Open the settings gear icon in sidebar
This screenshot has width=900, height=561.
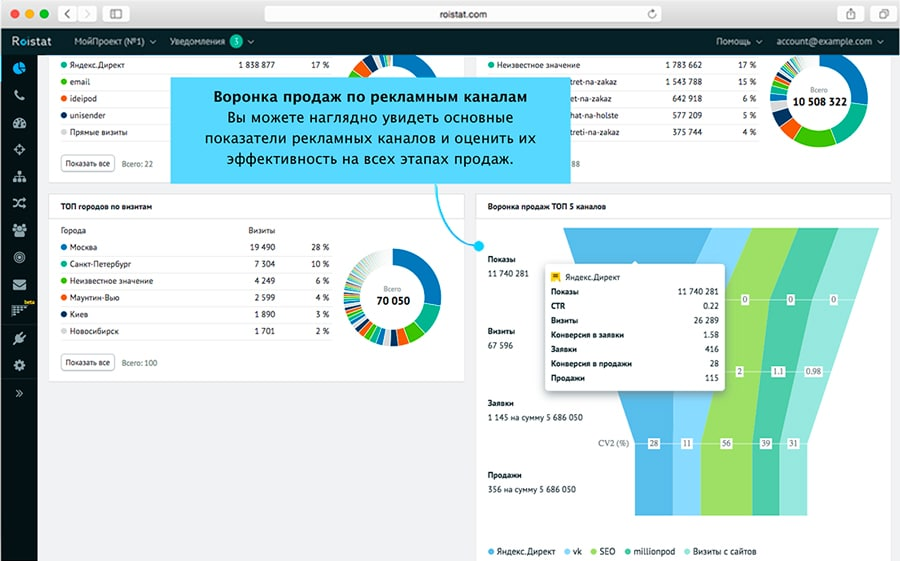point(19,365)
